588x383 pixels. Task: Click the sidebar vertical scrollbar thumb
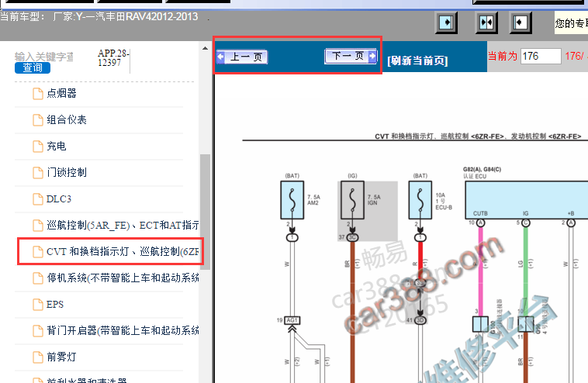click(205, 212)
